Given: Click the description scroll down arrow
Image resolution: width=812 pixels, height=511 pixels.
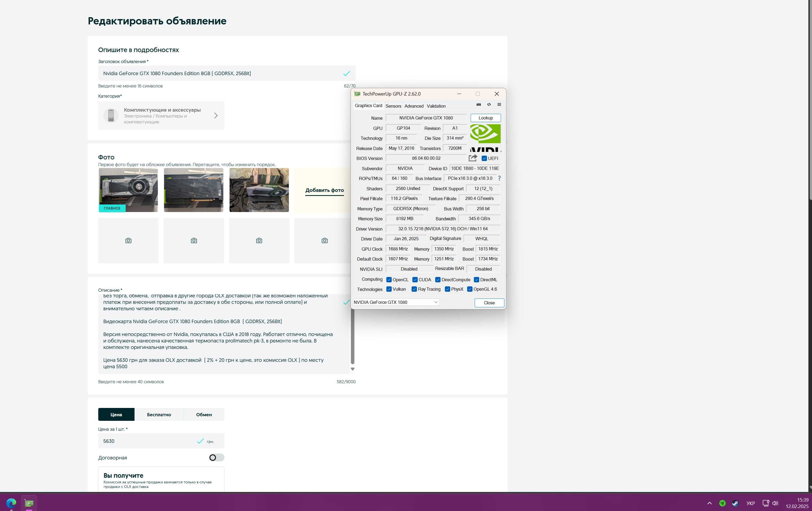Looking at the screenshot, I should point(352,369).
